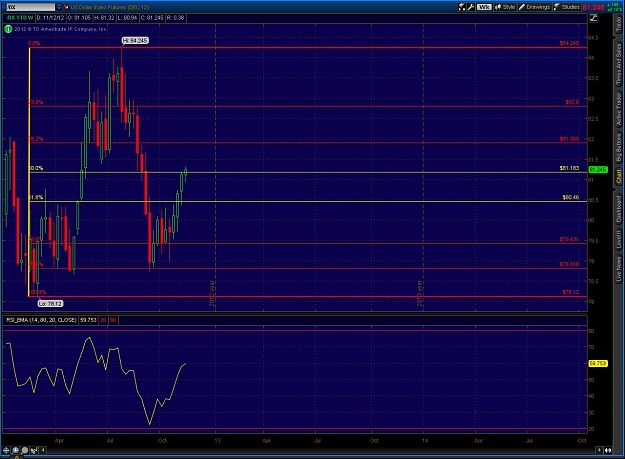Click the RSI level 80 value in header
The width and height of the screenshot is (625, 459).
point(113,320)
